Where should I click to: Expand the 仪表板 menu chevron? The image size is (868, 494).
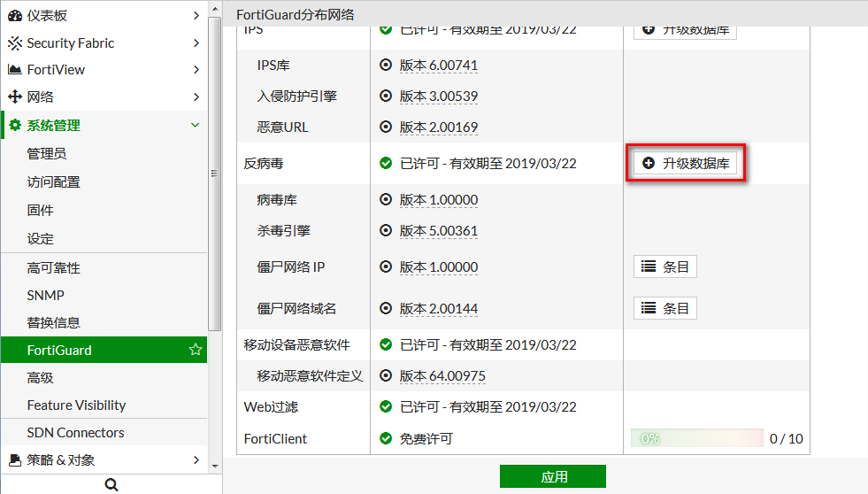click(x=196, y=16)
